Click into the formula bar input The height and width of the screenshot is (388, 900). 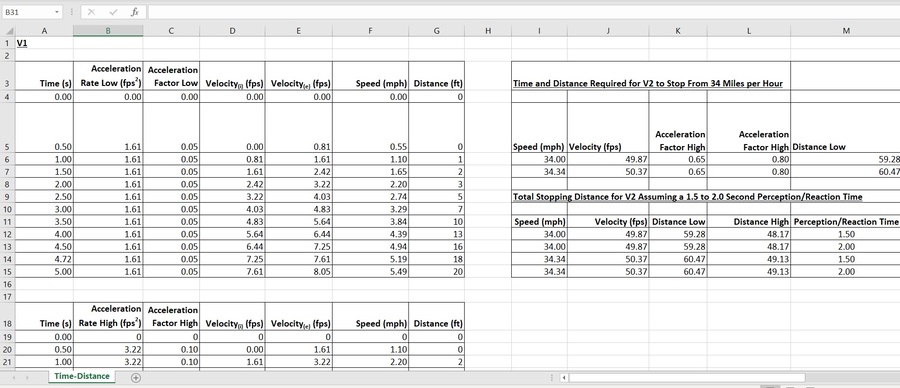522,12
